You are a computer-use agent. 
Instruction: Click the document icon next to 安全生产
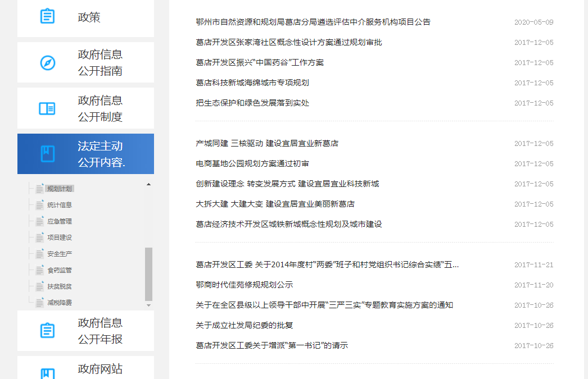(x=40, y=254)
